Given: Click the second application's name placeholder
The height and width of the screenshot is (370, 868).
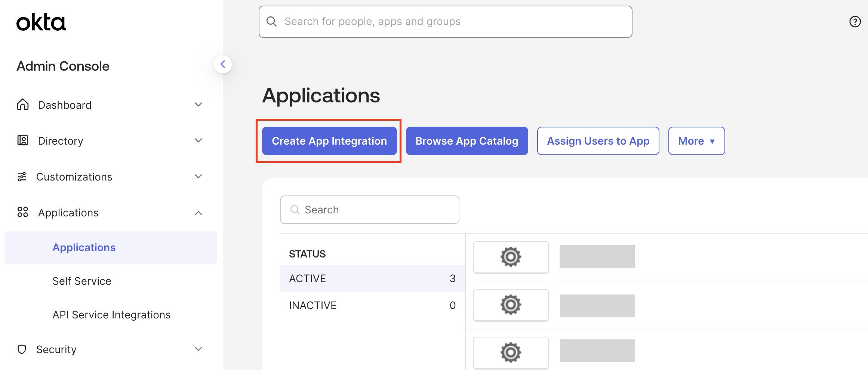Looking at the screenshot, I should (597, 306).
